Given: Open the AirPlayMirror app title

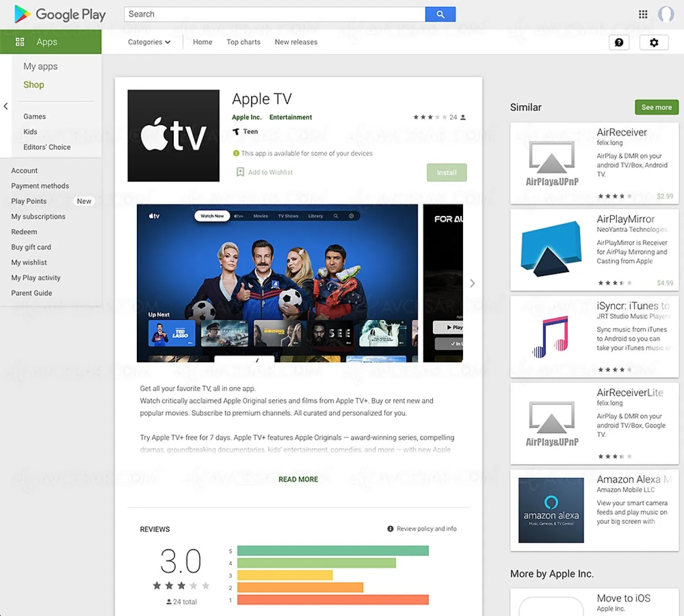Looking at the screenshot, I should pos(625,219).
